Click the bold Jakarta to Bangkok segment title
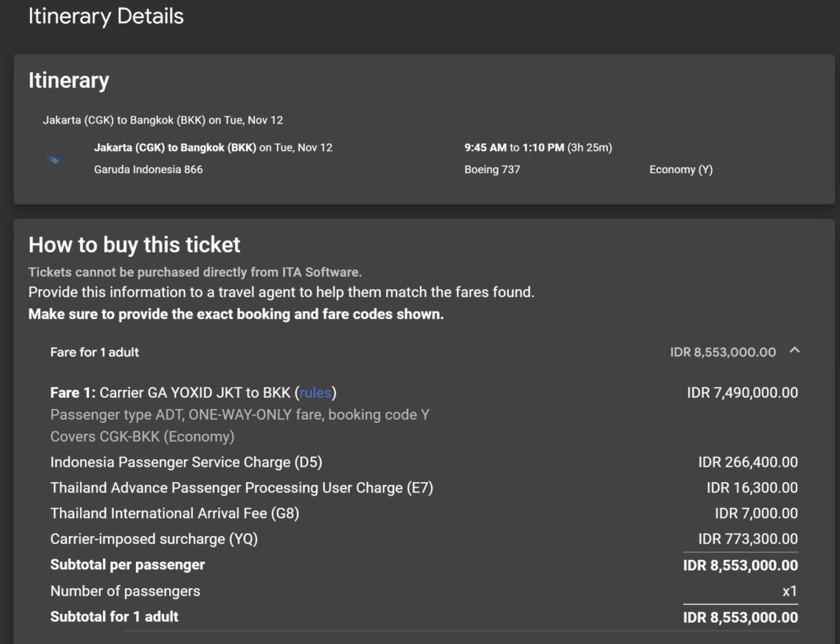Image resolution: width=840 pixels, height=644 pixels. tap(175, 147)
